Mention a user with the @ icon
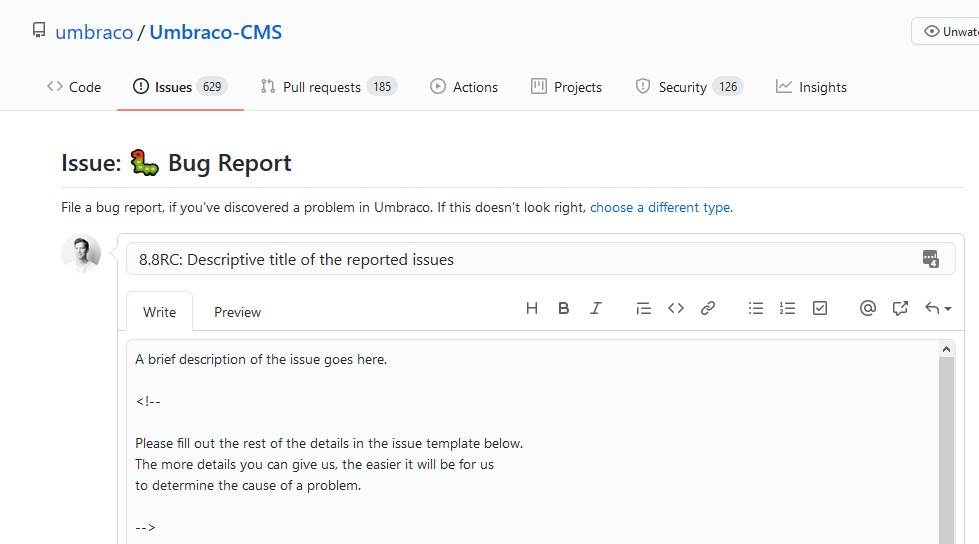 coord(868,308)
